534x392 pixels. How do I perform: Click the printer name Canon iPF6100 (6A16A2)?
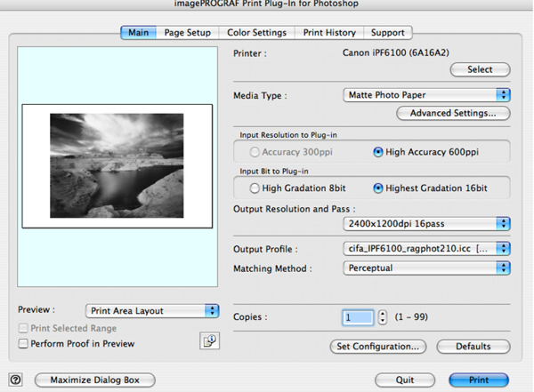[x=396, y=52]
